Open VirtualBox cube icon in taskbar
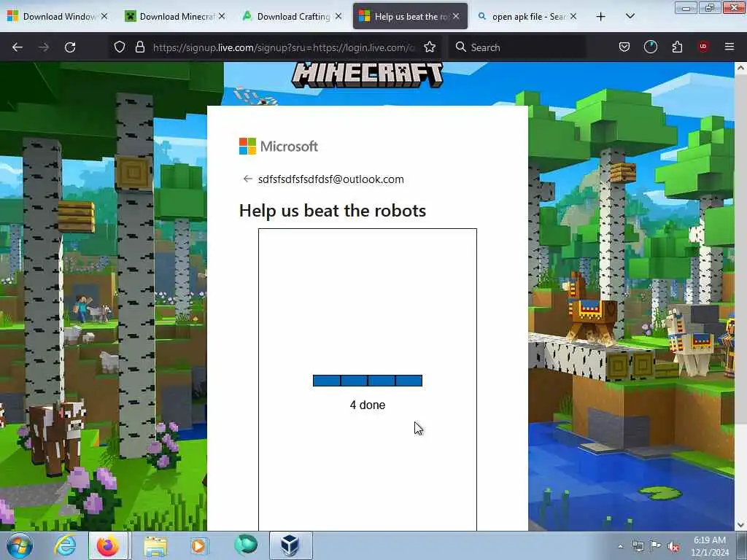Screen dimensions: 747x560 click(x=290, y=545)
